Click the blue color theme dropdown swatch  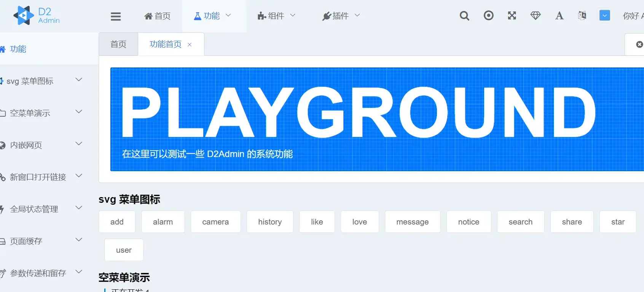tap(604, 16)
